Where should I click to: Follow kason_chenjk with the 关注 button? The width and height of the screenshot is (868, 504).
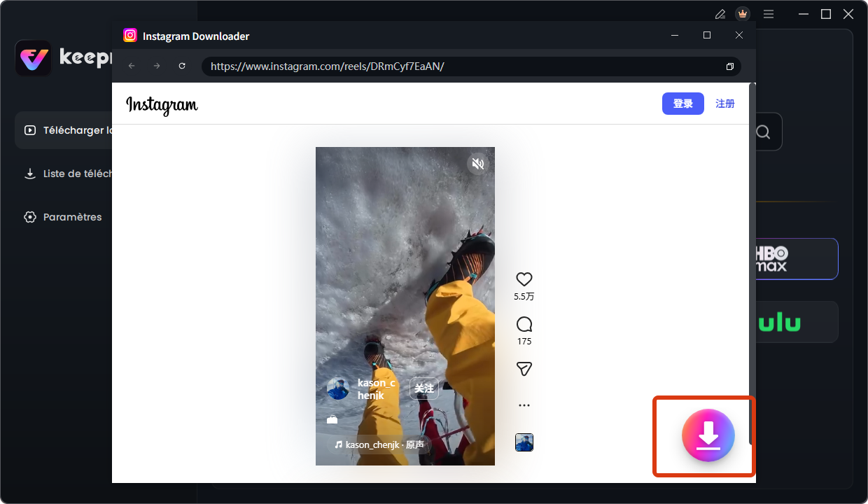[x=424, y=388]
